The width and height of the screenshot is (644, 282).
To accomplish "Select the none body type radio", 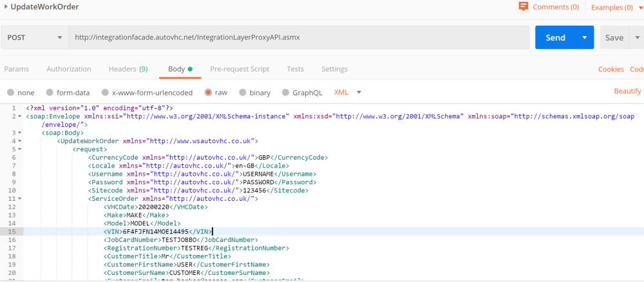I will (x=11, y=93).
